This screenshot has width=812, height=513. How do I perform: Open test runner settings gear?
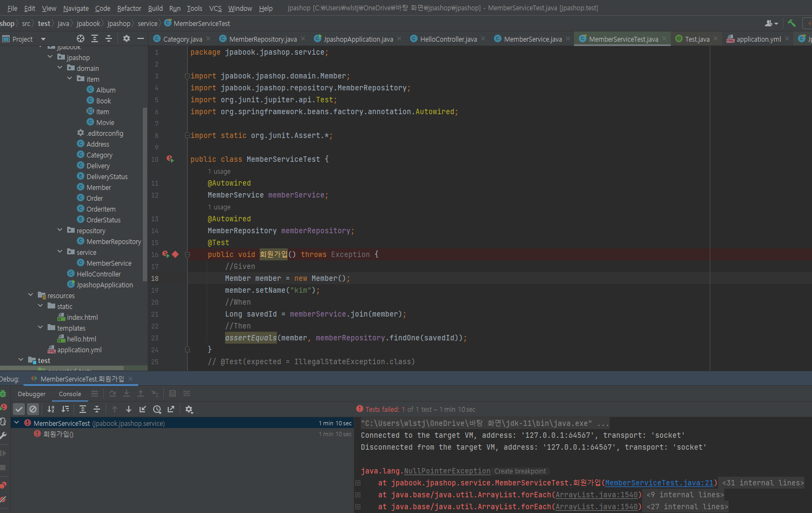coord(189,409)
